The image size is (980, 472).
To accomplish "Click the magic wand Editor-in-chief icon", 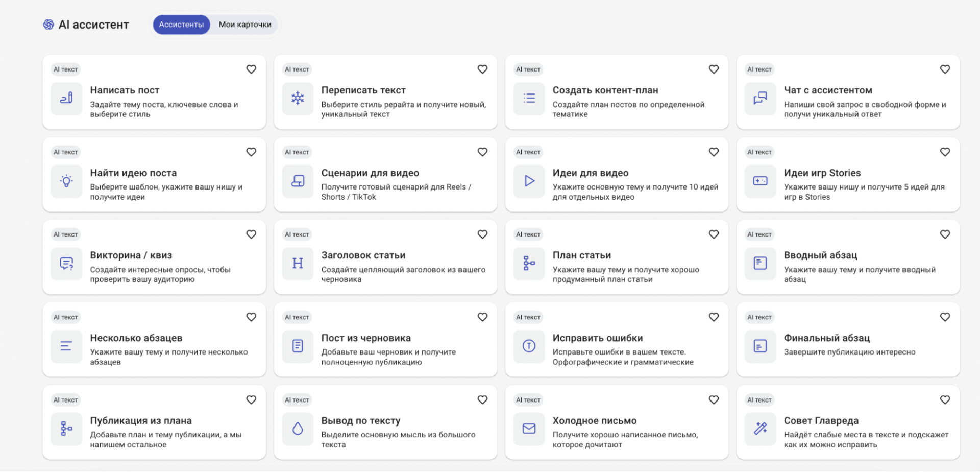I will click(760, 429).
